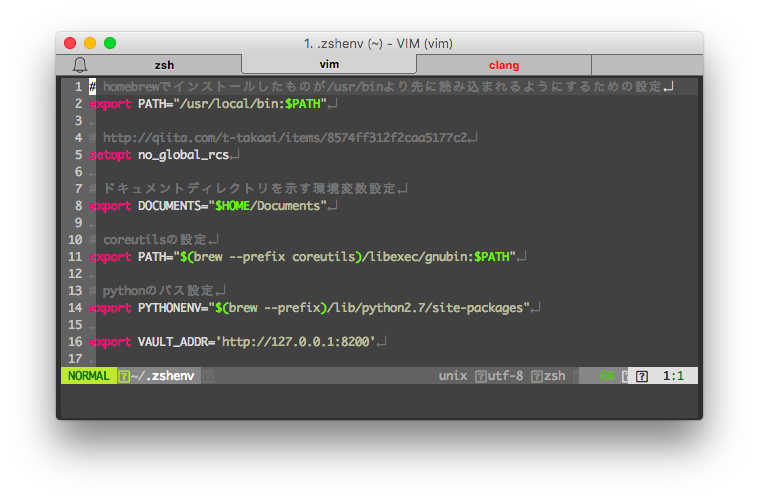
Task: Click the homebrew comment text on line 1
Action: tap(382, 87)
